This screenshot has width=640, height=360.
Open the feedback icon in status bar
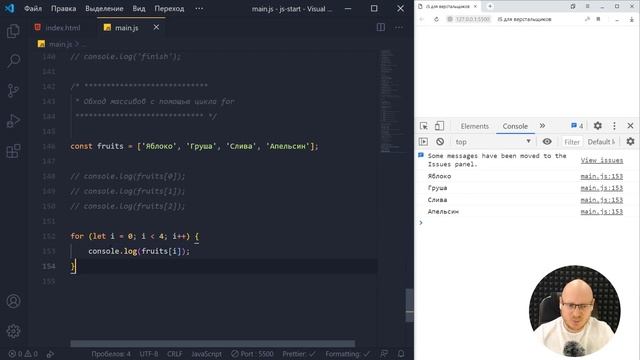384,354
